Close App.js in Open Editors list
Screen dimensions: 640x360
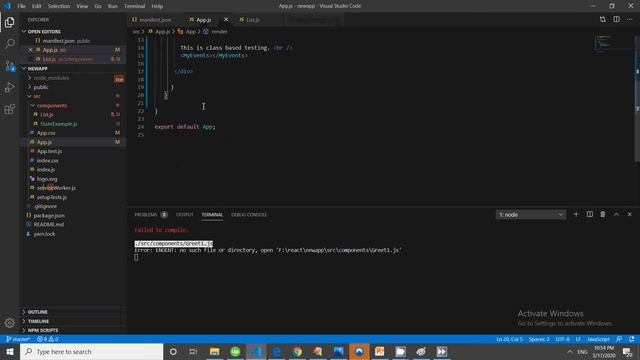[31, 50]
